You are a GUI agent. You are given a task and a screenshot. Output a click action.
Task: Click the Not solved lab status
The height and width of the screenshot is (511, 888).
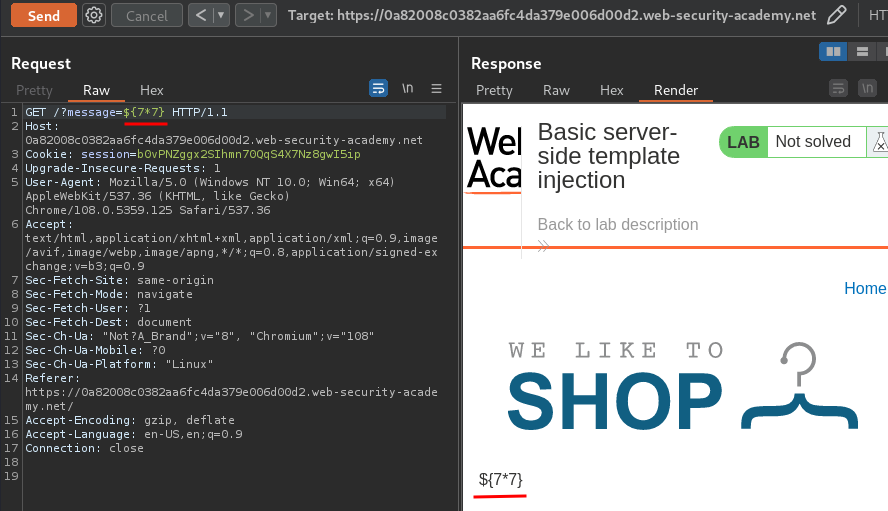point(813,141)
